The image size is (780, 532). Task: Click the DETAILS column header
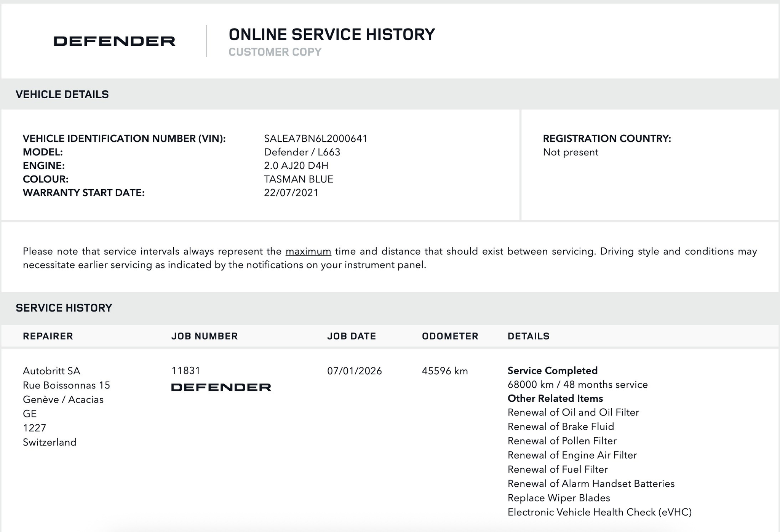coord(528,336)
